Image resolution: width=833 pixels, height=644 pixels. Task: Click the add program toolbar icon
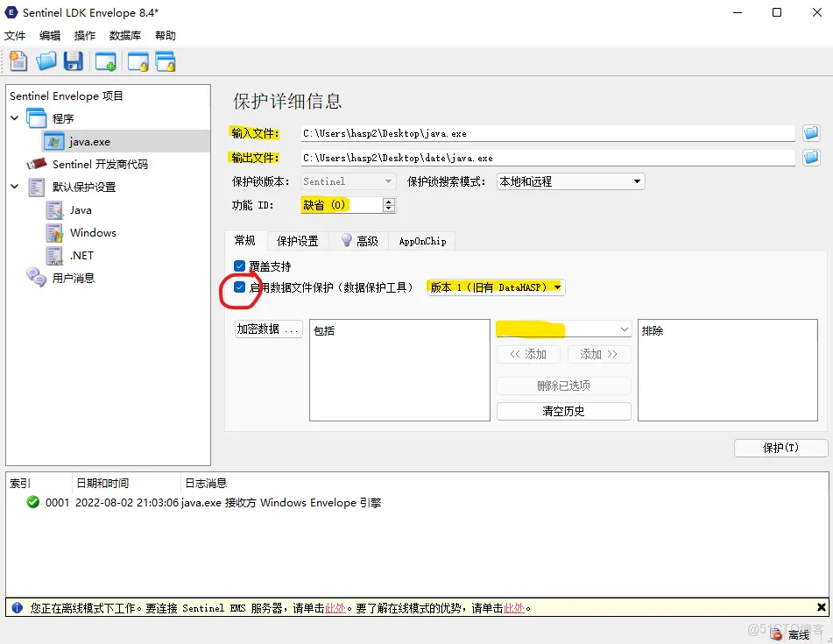pyautogui.click(x=106, y=61)
